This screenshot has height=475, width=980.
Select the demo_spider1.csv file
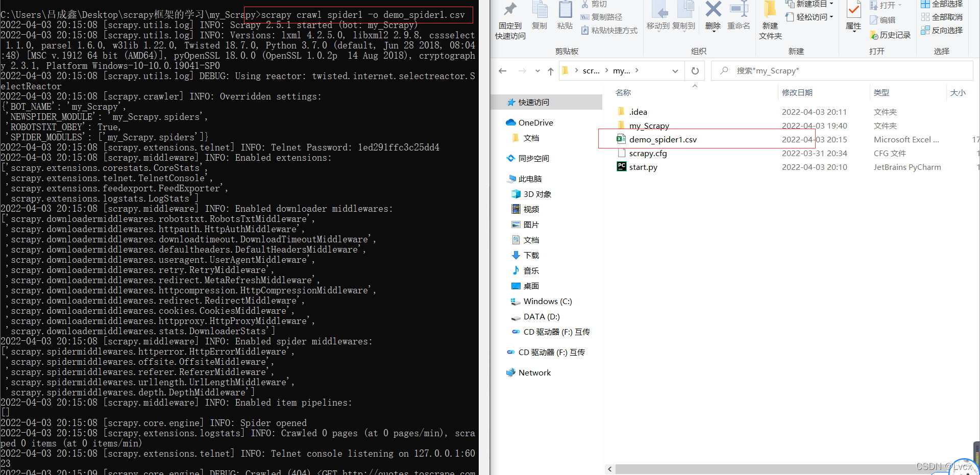click(663, 139)
